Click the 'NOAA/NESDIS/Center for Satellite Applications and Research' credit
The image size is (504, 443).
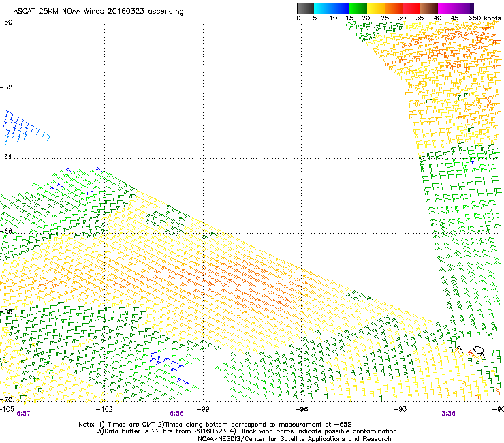click(x=294, y=439)
